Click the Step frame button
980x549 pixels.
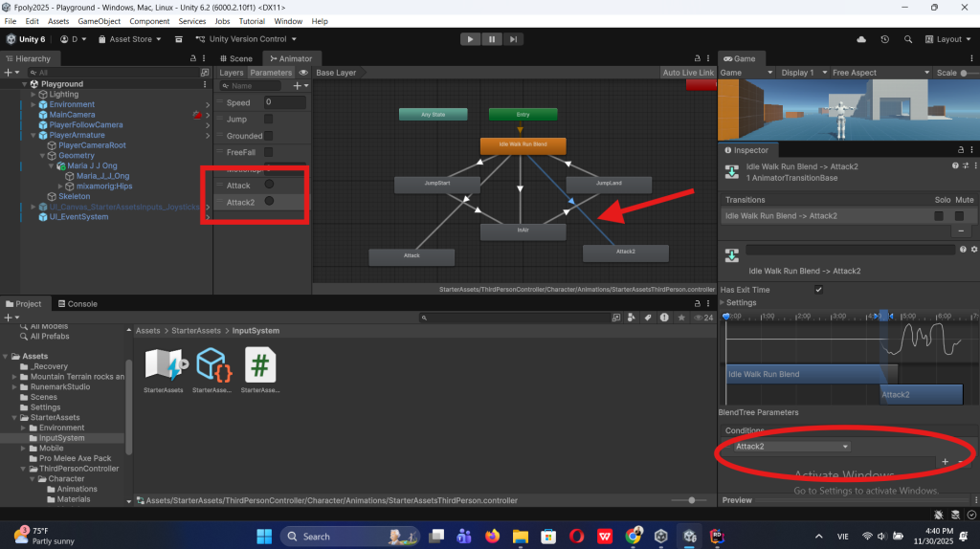pyautogui.click(x=515, y=39)
